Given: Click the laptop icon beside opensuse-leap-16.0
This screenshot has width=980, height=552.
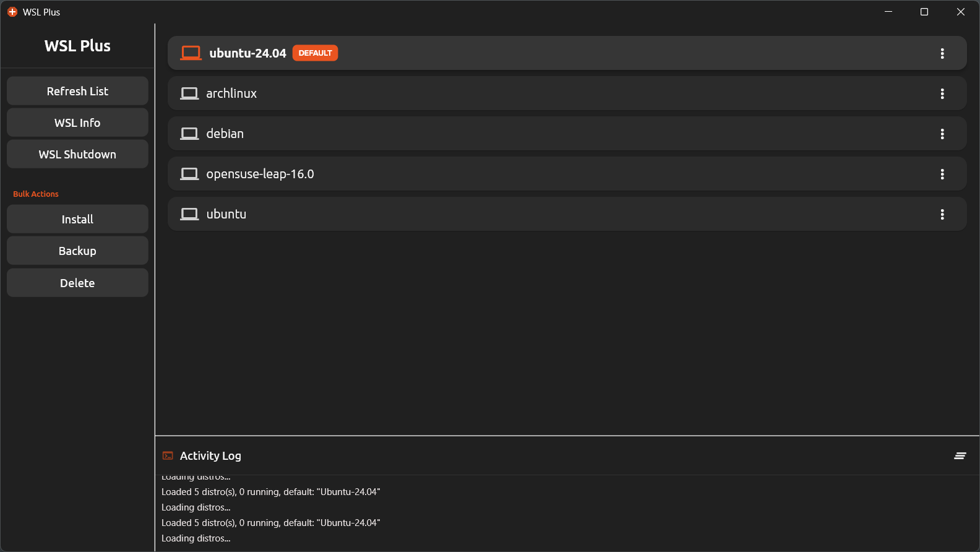Looking at the screenshot, I should [x=189, y=174].
